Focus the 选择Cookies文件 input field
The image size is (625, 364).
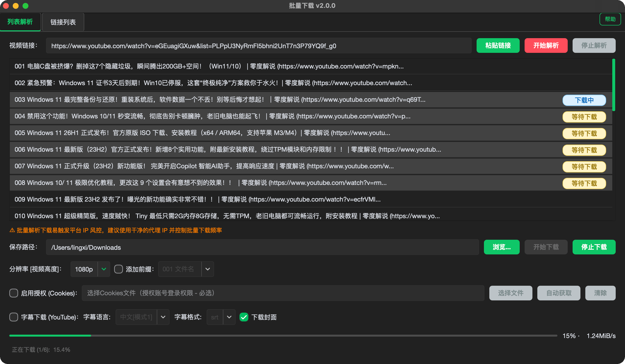[x=283, y=293]
